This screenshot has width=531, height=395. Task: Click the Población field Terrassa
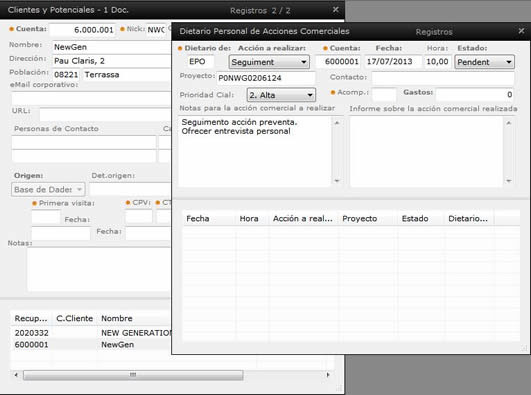pyautogui.click(x=127, y=75)
